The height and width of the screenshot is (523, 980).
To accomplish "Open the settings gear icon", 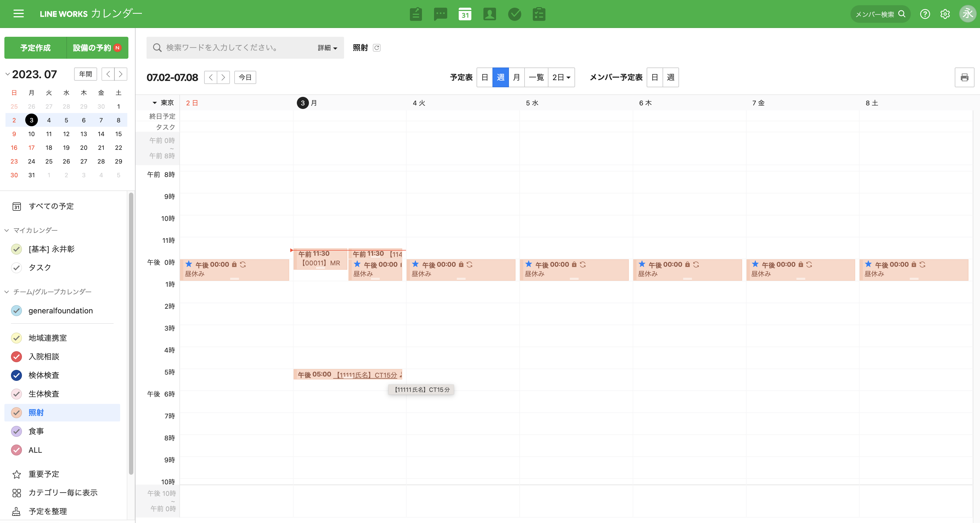I will pyautogui.click(x=945, y=14).
